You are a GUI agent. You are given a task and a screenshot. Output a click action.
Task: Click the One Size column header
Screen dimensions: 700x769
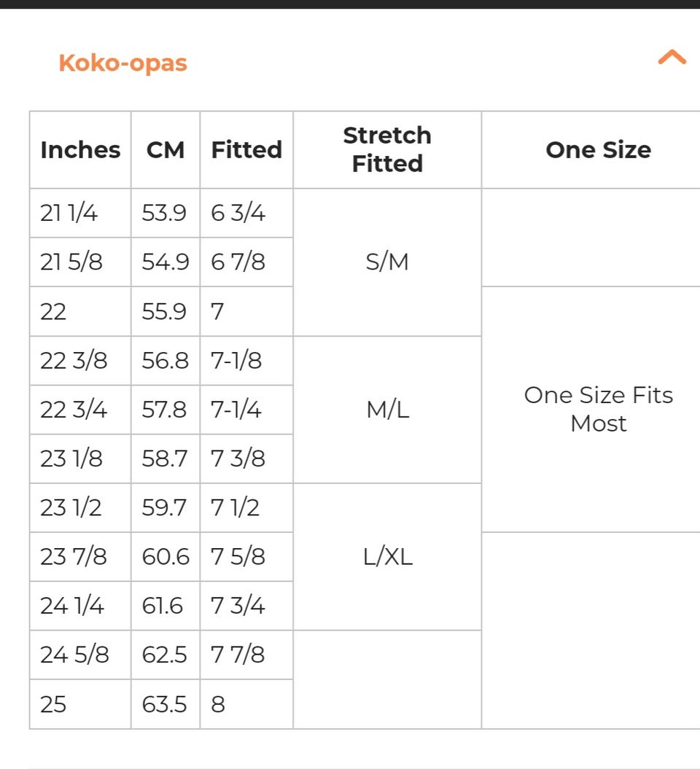click(598, 149)
